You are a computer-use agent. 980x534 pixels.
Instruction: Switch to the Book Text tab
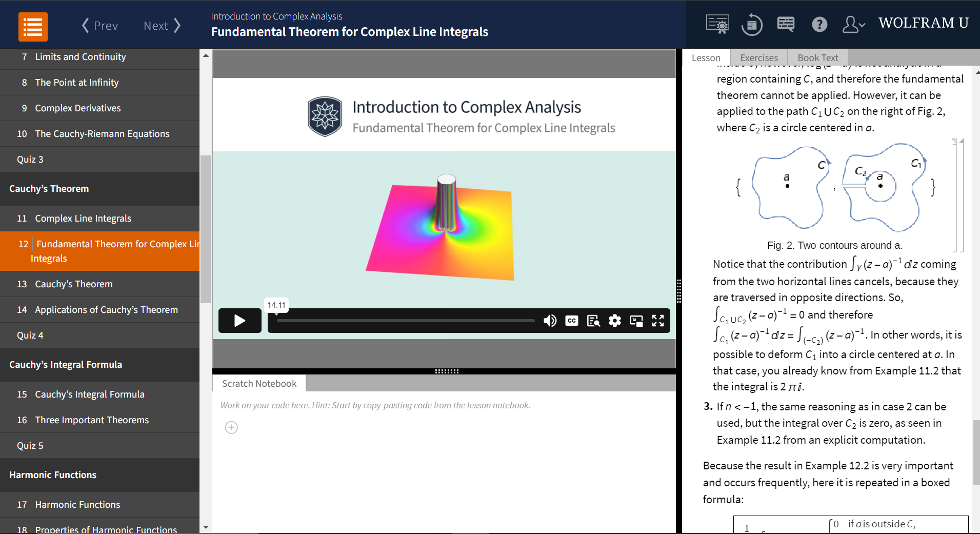pyautogui.click(x=818, y=58)
